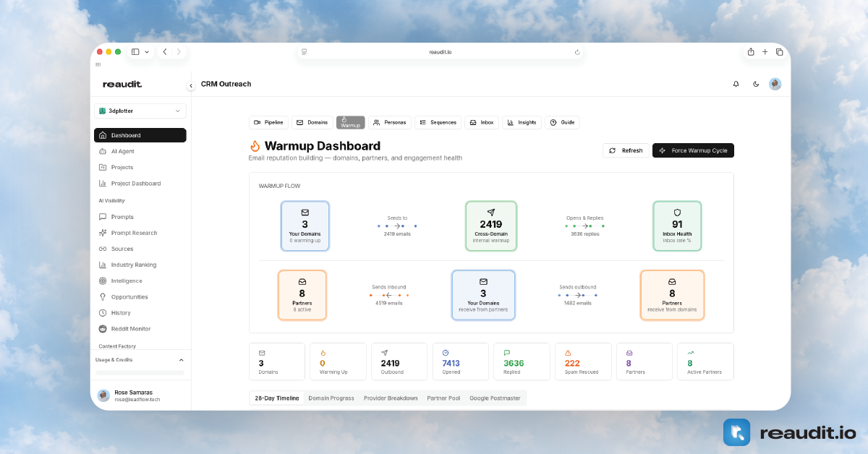Click the page reload icon
Viewport: 868px width, 454px height.
(x=577, y=52)
